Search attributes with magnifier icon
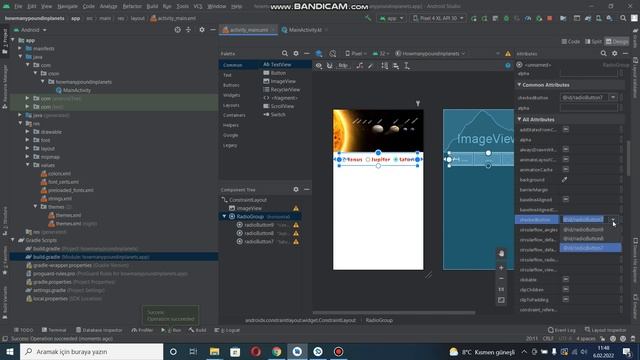The image size is (640, 360). point(603,53)
